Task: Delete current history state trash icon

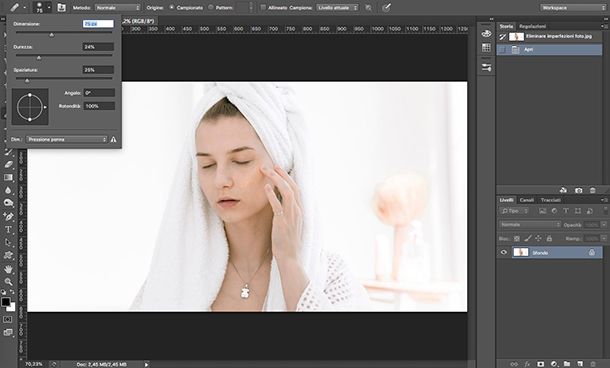Action: click(592, 190)
